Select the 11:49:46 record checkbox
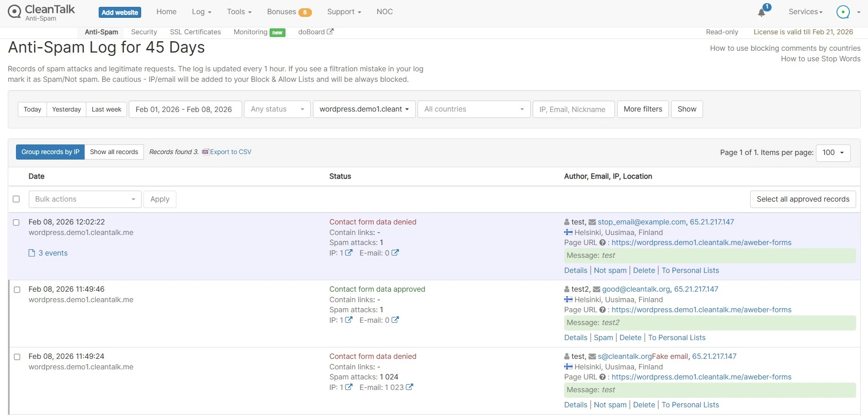 17,290
